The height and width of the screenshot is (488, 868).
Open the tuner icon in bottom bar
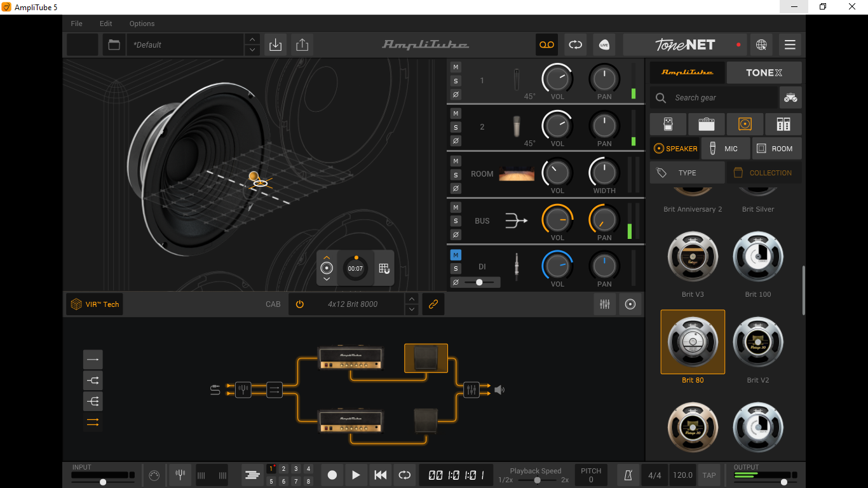180,475
